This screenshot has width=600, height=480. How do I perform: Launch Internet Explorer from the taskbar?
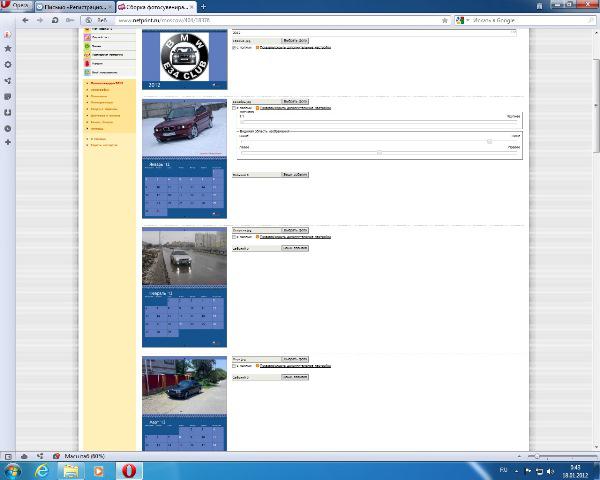pyautogui.click(x=41, y=471)
